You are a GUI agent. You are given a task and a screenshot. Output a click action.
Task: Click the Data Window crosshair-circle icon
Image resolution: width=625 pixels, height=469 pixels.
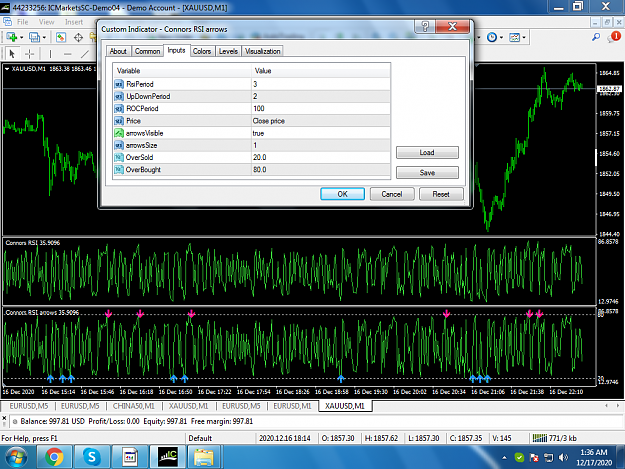(78, 37)
